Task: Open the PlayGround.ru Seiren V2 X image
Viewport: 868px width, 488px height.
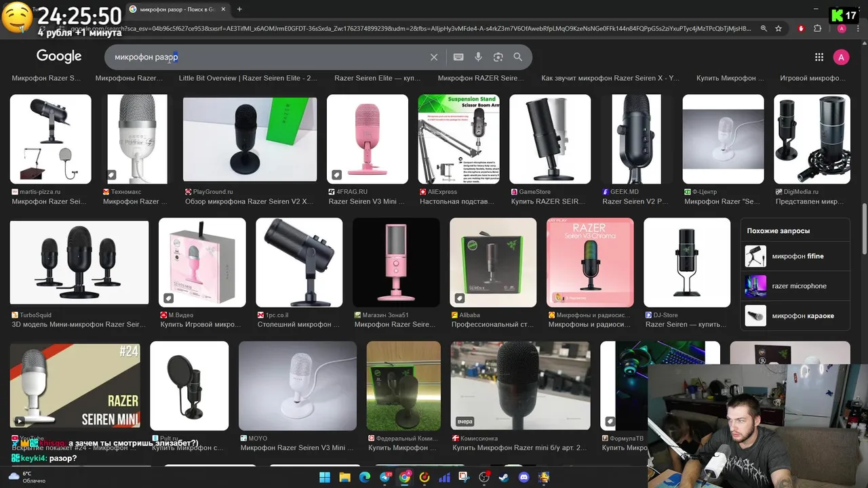Action: 250,139
